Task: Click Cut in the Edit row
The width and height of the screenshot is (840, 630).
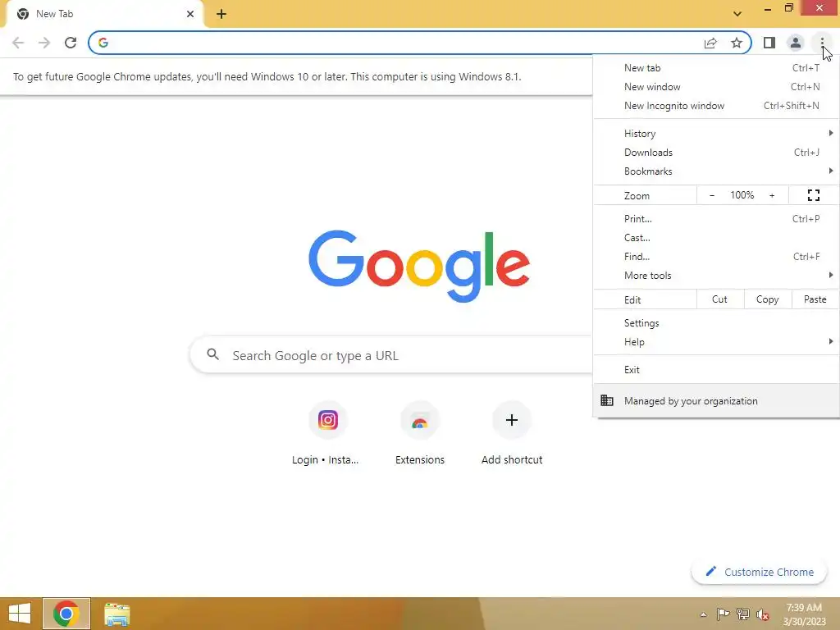Action: pos(720,299)
